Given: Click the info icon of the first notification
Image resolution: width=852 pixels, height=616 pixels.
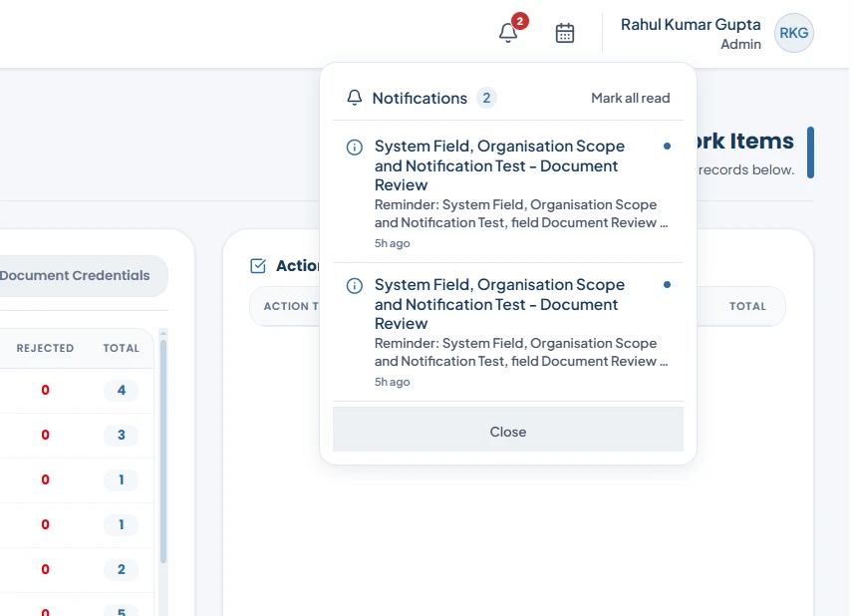Looking at the screenshot, I should (x=355, y=147).
